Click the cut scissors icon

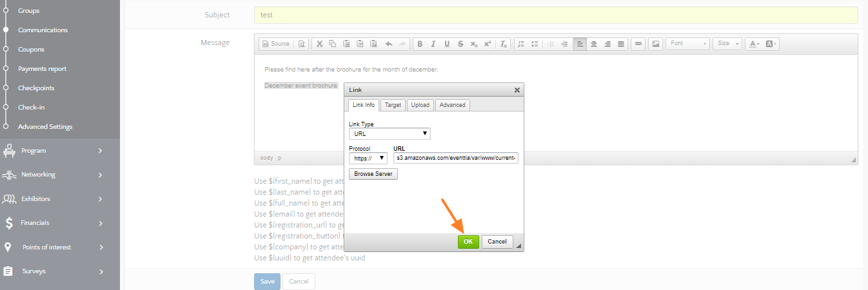coord(319,44)
